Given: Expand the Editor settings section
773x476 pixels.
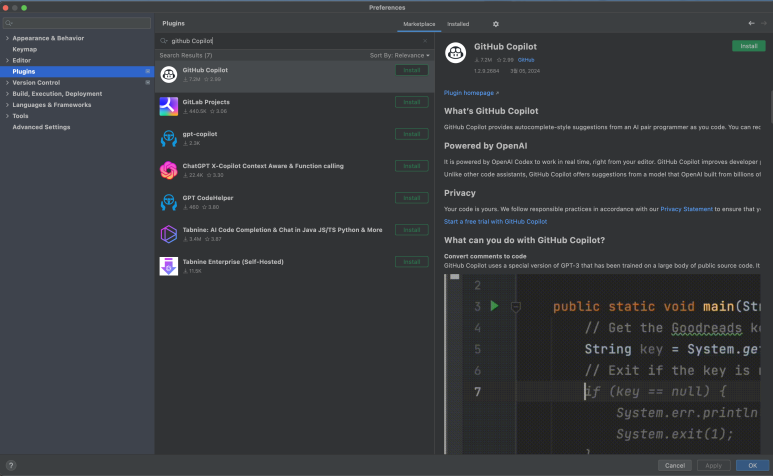Looking at the screenshot, I should (x=7, y=60).
